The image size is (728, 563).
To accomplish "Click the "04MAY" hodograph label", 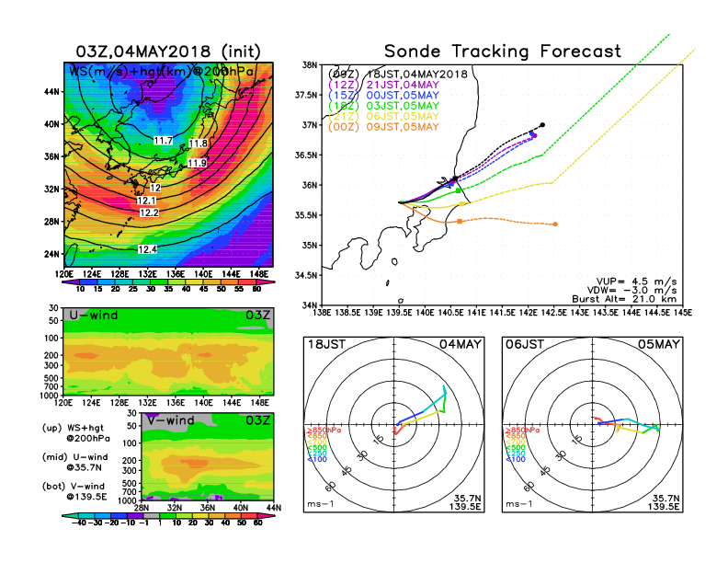I will coord(461,344).
